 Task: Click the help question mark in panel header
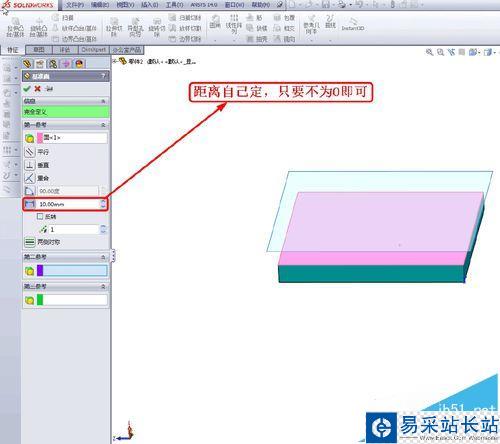(104, 76)
